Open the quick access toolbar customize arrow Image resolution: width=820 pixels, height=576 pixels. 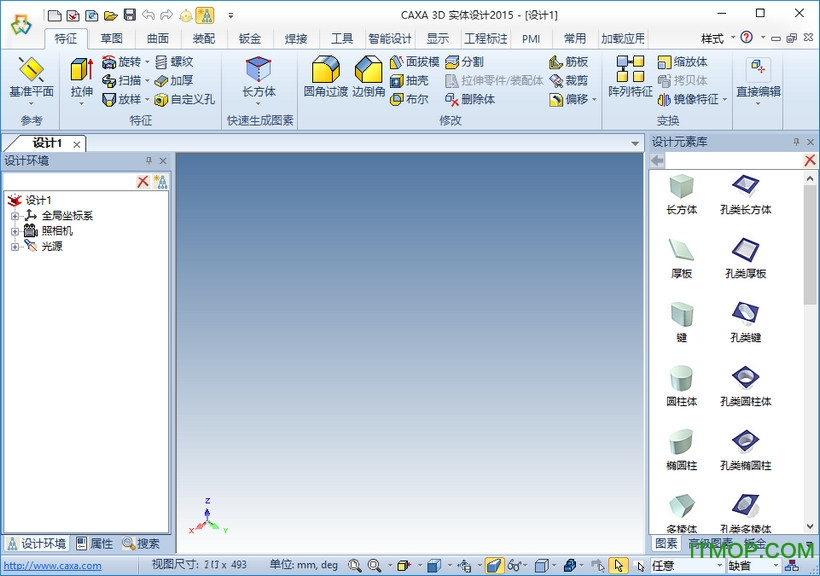[x=231, y=16]
